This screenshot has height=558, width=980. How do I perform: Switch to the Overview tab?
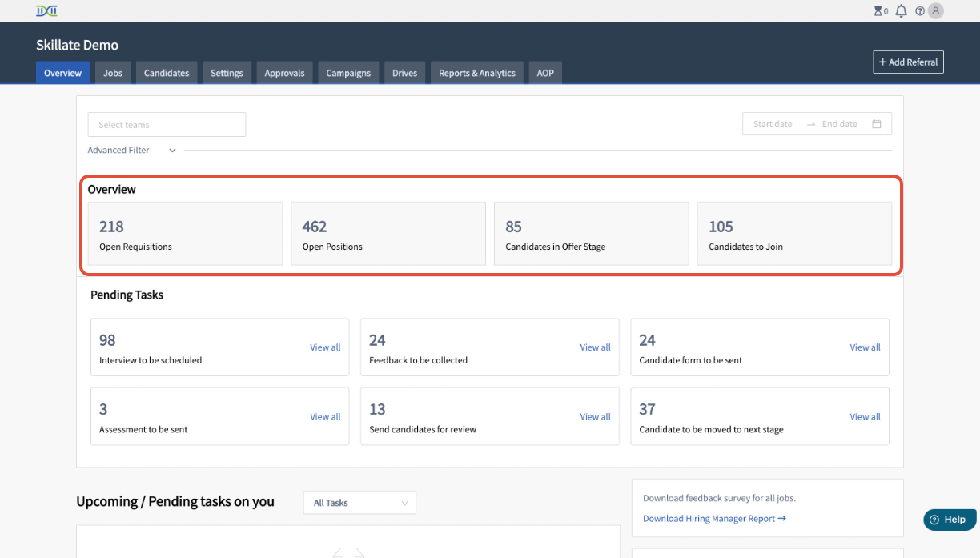62,73
